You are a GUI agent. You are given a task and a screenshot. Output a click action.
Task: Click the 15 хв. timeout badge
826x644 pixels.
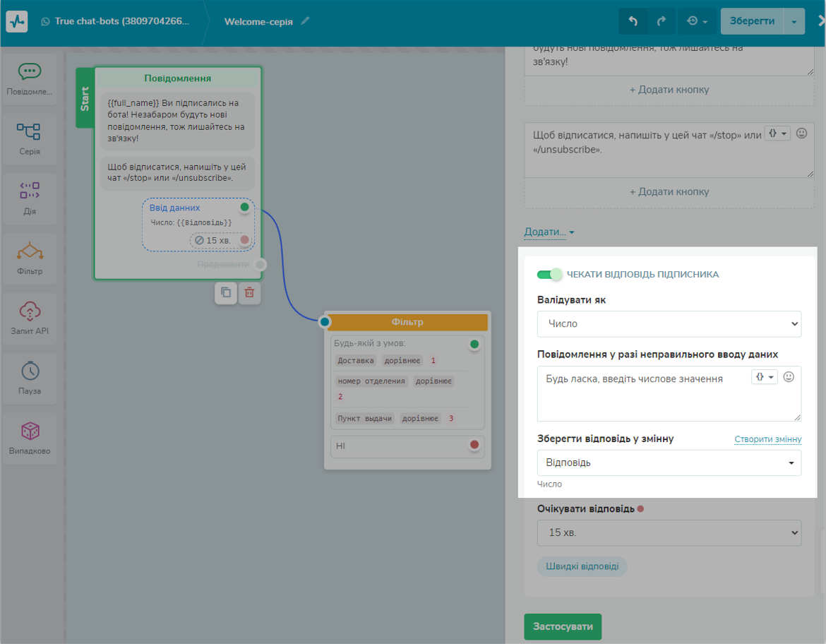(213, 240)
